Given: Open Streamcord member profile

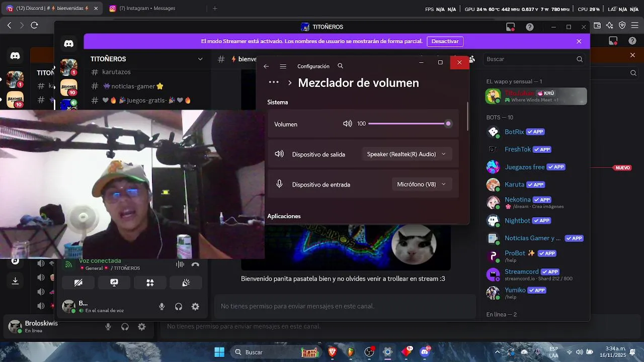Looking at the screenshot, I should (x=536, y=274).
